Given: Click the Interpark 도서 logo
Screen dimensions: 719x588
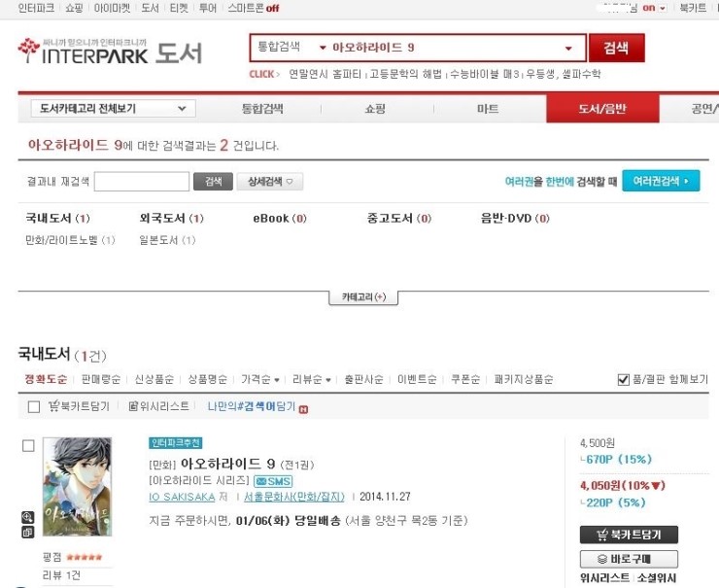Looking at the screenshot, I should pos(110,52).
